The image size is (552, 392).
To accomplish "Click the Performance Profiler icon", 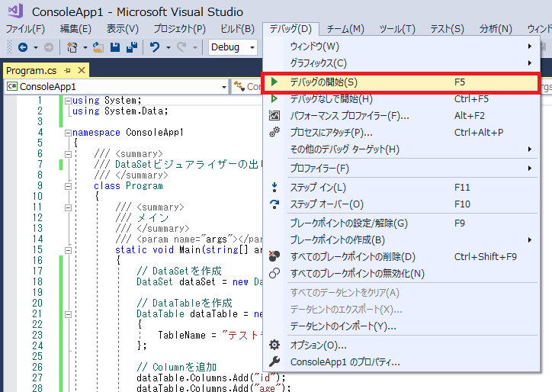I will (274, 115).
